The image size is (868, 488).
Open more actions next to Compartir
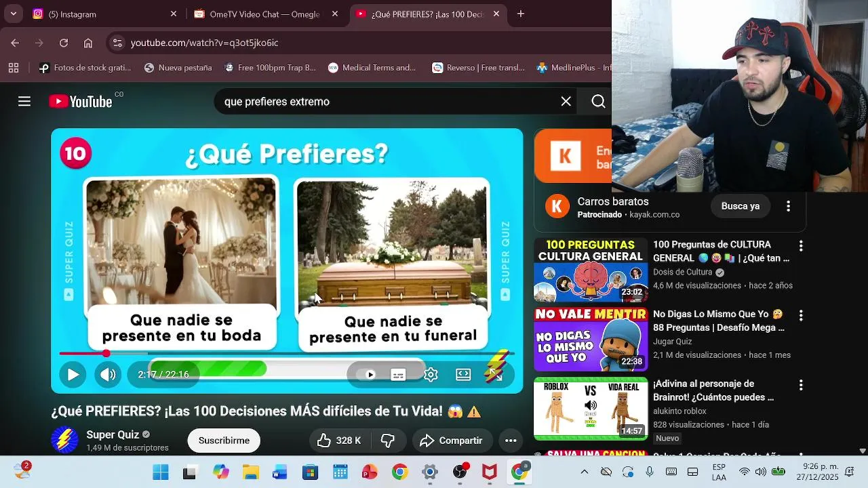511,441
